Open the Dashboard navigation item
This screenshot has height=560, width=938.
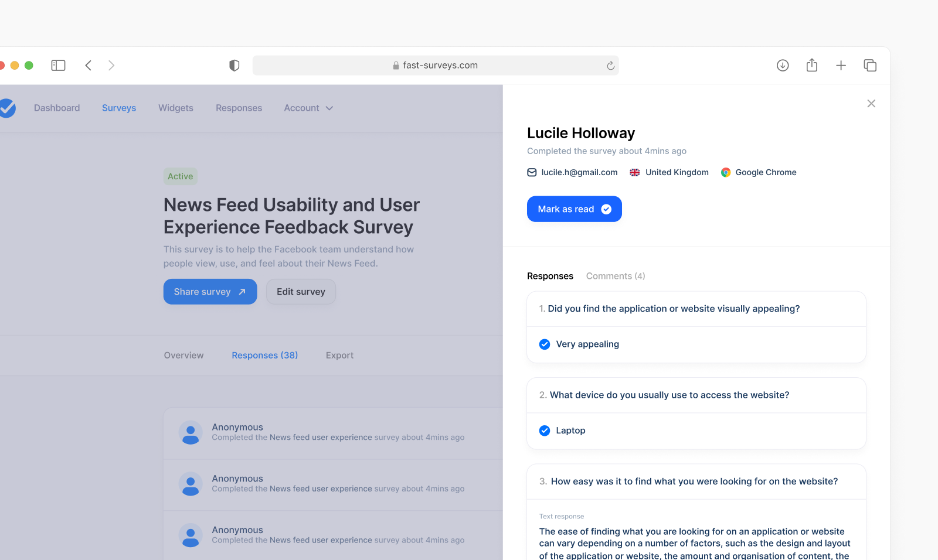click(x=57, y=108)
